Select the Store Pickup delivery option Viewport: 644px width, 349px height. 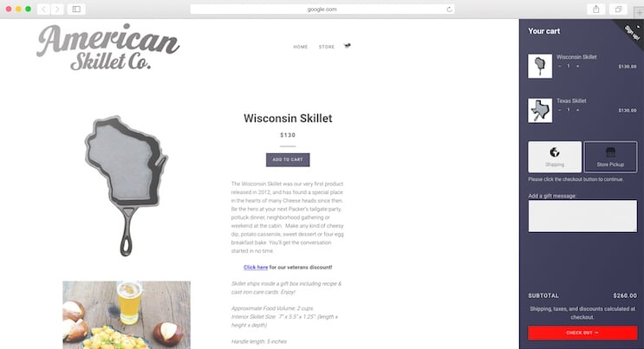click(610, 157)
